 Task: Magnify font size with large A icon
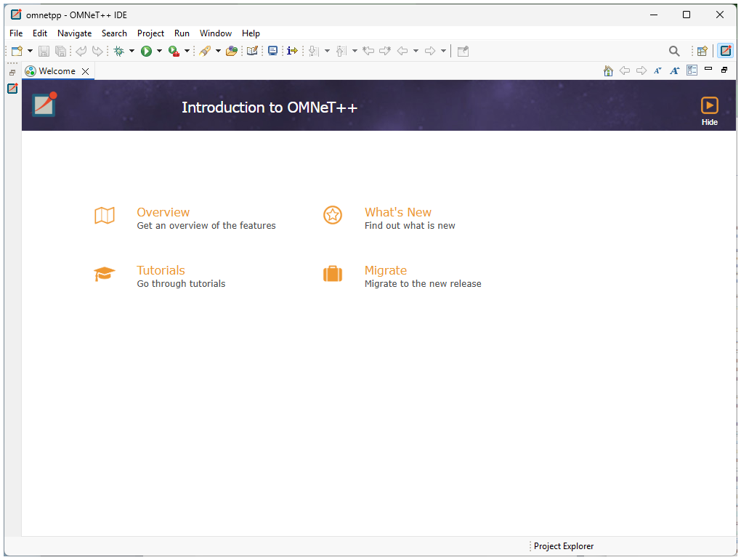[674, 71]
